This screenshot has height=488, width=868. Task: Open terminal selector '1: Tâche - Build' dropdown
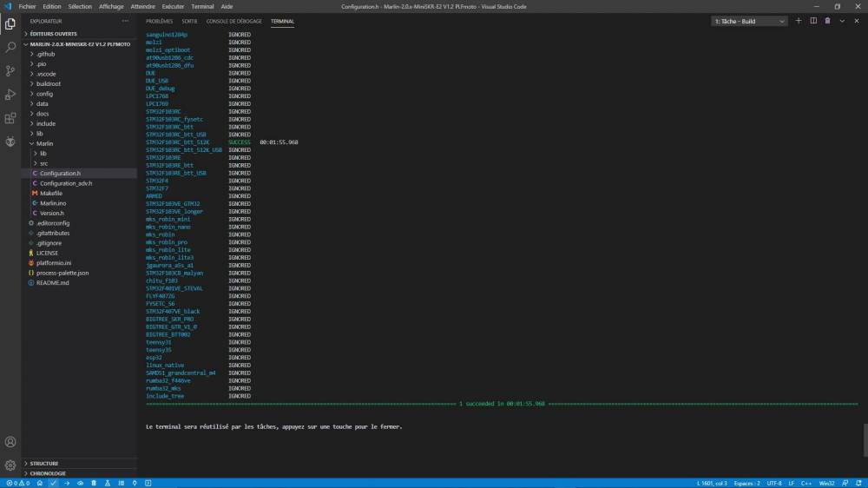[749, 21]
